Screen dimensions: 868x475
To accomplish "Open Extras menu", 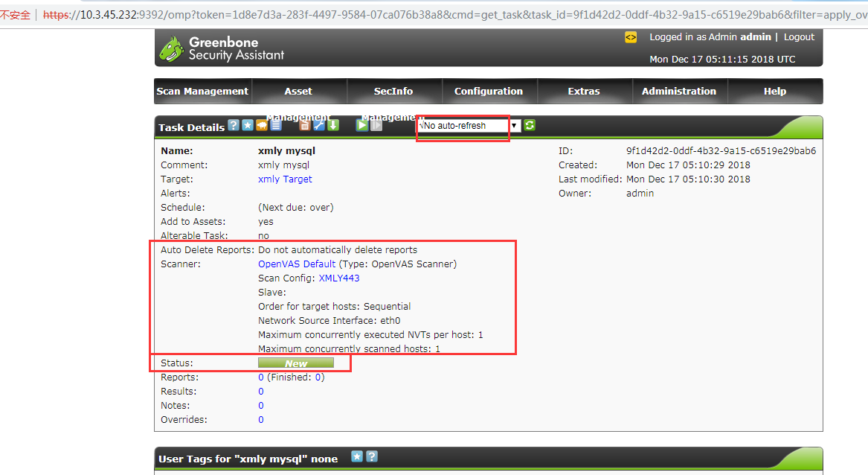I will (x=583, y=92).
